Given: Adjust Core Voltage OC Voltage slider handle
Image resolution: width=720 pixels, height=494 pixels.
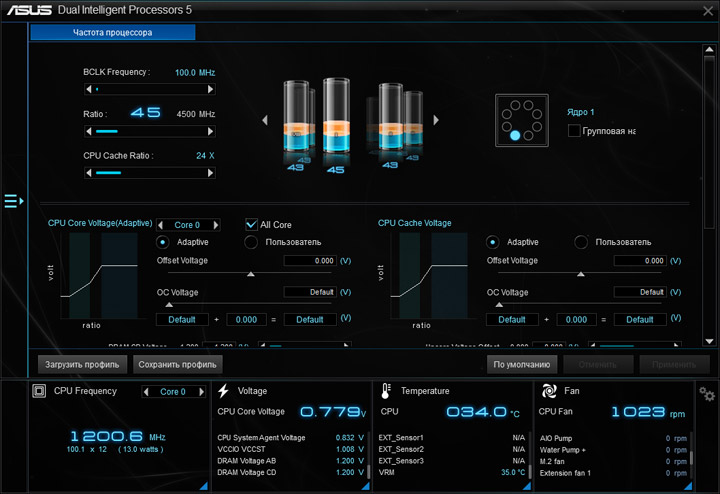Looking at the screenshot, I should point(169,305).
